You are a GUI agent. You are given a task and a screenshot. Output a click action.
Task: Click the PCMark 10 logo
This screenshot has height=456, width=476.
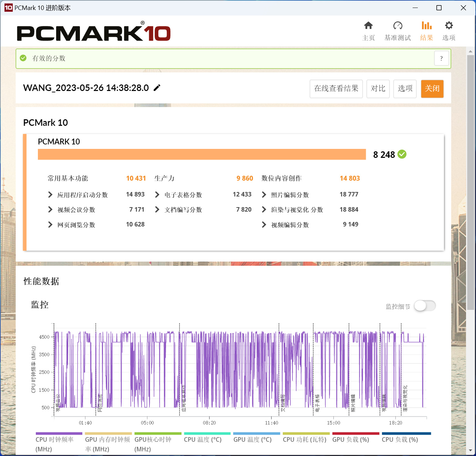tap(93, 32)
